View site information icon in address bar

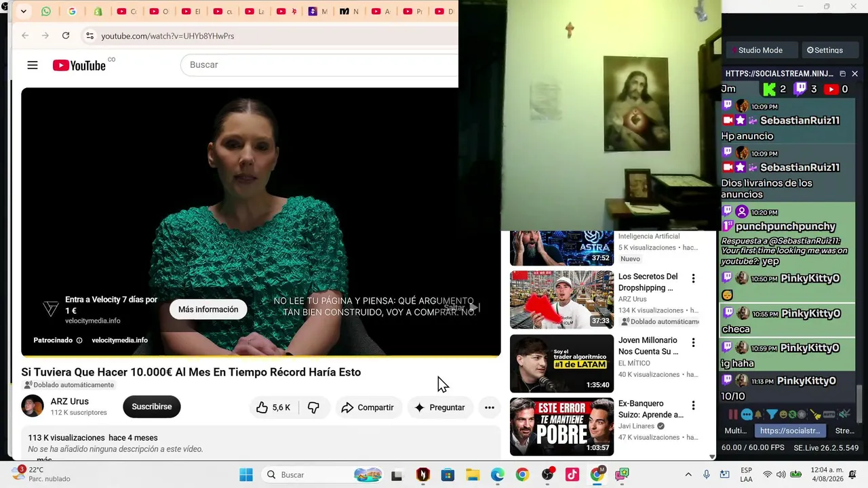90,35
